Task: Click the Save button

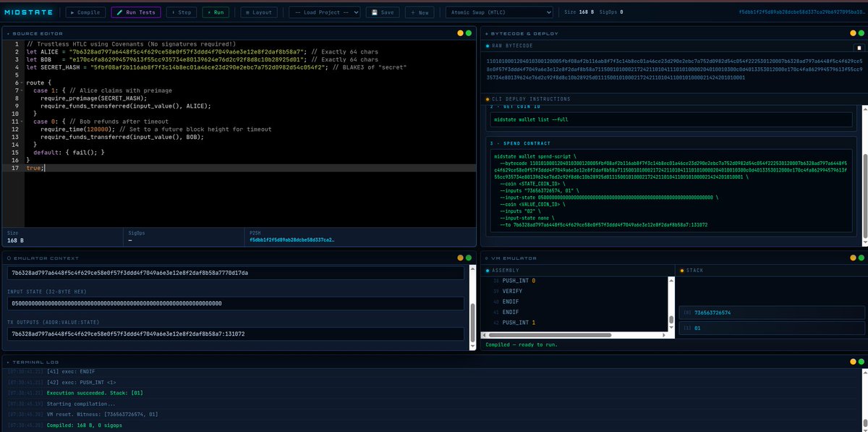Action: point(383,12)
